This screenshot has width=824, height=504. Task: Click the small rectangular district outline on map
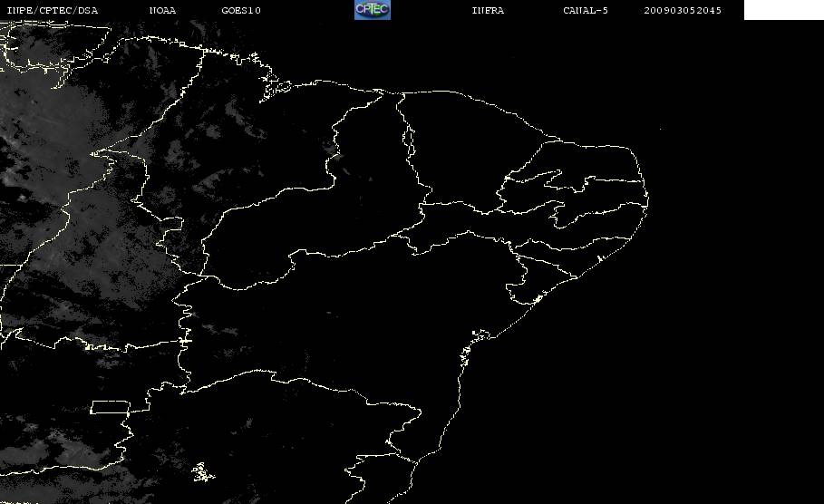click(x=110, y=407)
